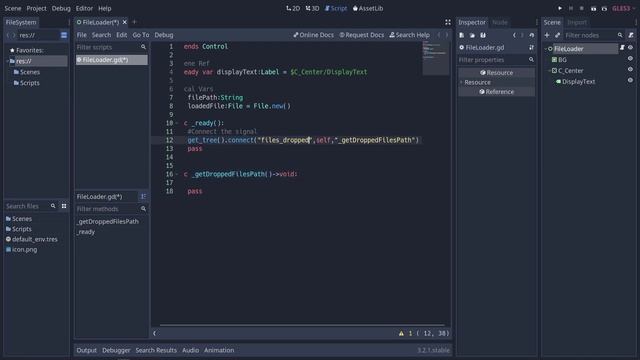Image resolution: width=640 pixels, height=360 pixels.
Task: Toggle file list thumbnail view icon
Action: pyautogui.click(x=64, y=206)
